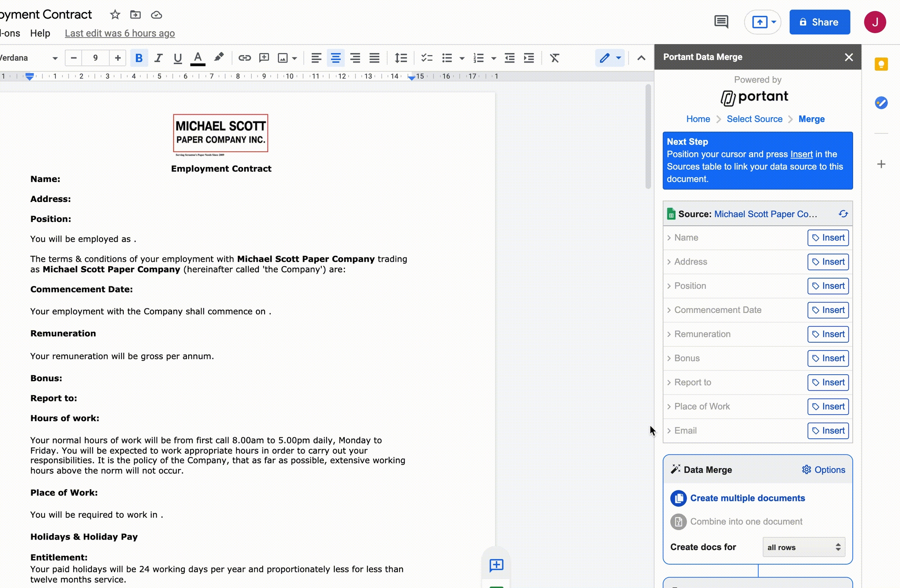Open the line spacing tool

pyautogui.click(x=400, y=58)
